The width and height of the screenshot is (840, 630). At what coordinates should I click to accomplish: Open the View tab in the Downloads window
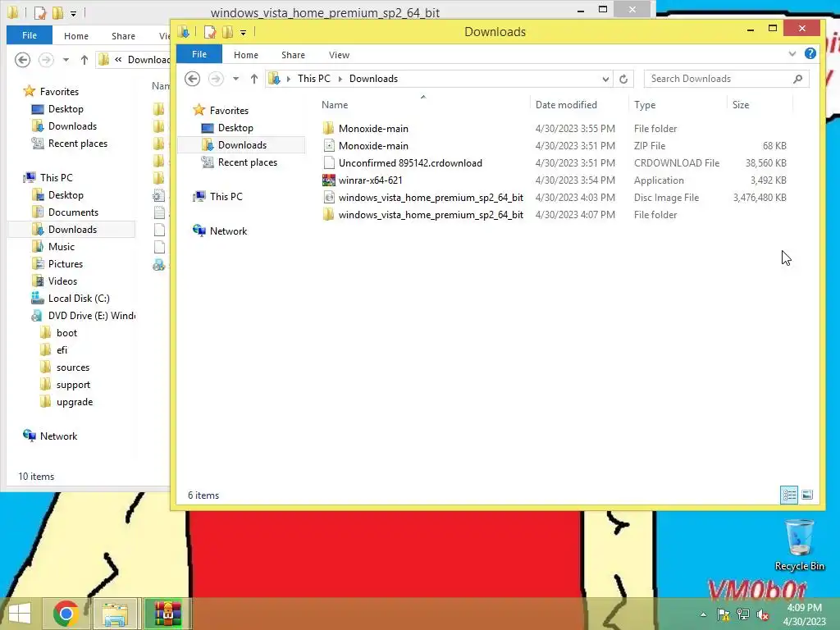click(x=339, y=55)
